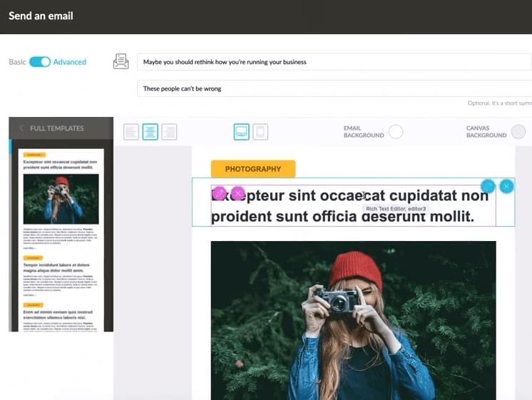Click the blue move handle on text block
532x400 pixels.
click(x=488, y=186)
